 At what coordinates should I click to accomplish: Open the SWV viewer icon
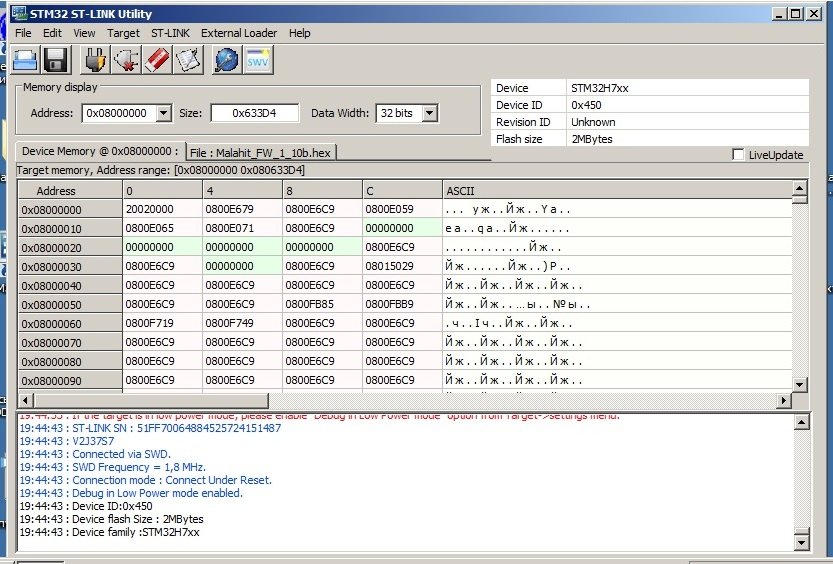pyautogui.click(x=258, y=59)
